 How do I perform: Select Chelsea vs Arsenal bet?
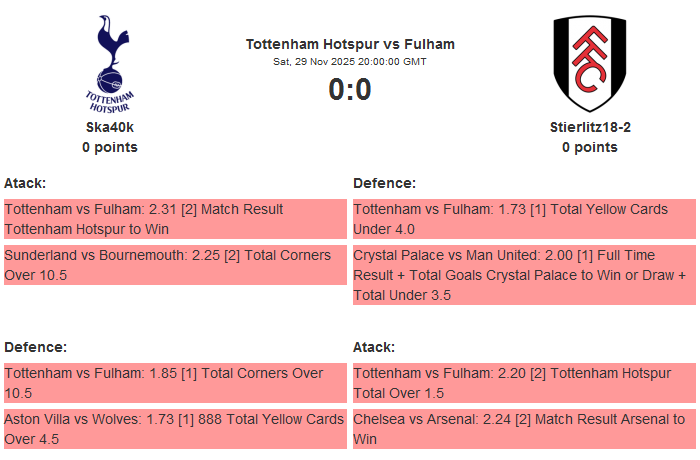(524, 429)
